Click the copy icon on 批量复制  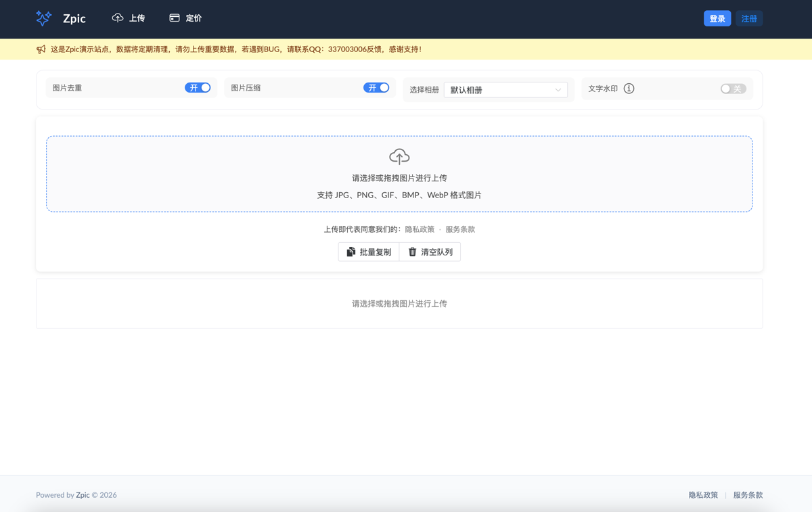(351, 252)
